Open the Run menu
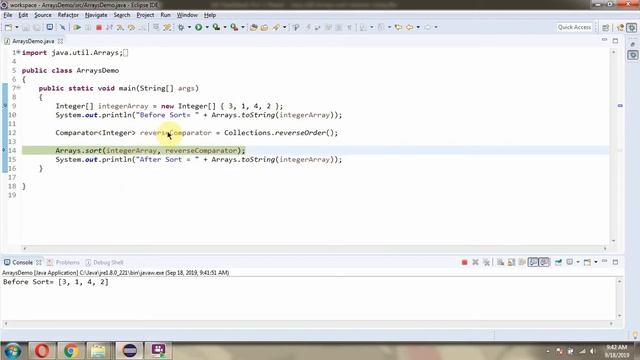Screen dimensions: 640x360 click(x=165, y=15)
